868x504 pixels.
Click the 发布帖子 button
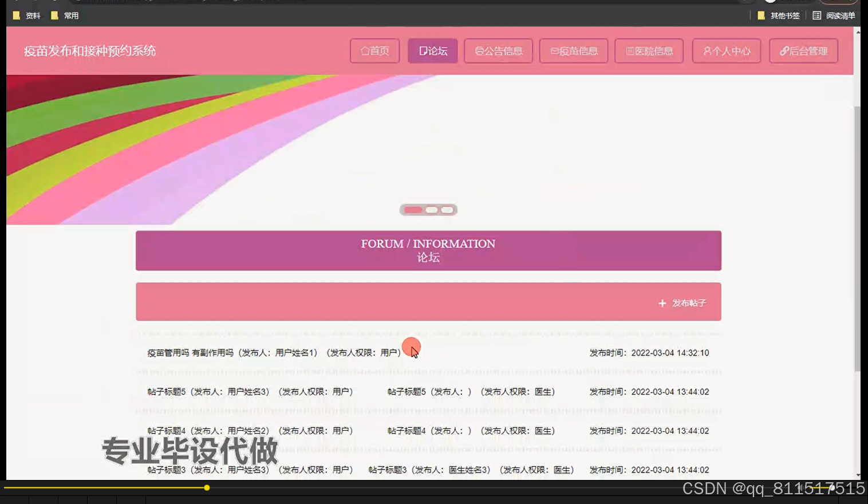682,303
